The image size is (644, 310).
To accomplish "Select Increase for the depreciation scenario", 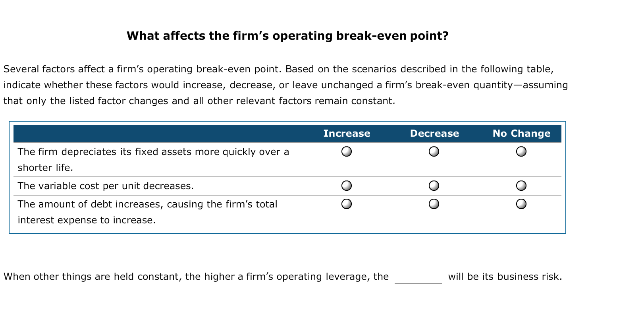I will (x=347, y=151).
